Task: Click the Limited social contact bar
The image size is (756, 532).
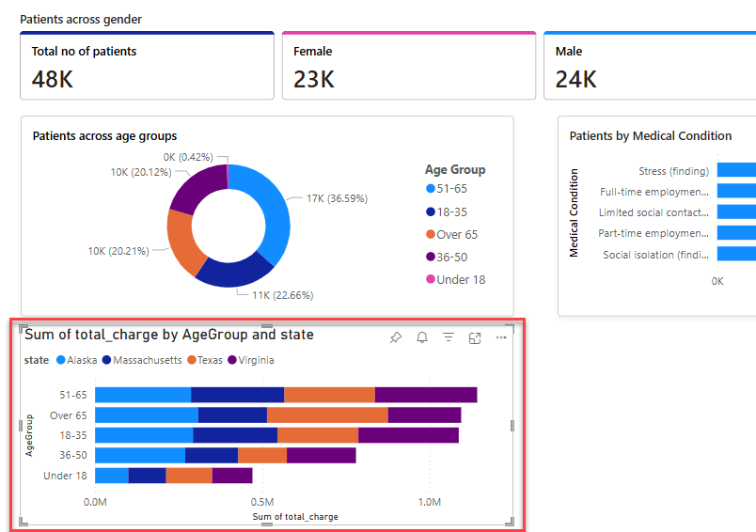Action: 736,211
